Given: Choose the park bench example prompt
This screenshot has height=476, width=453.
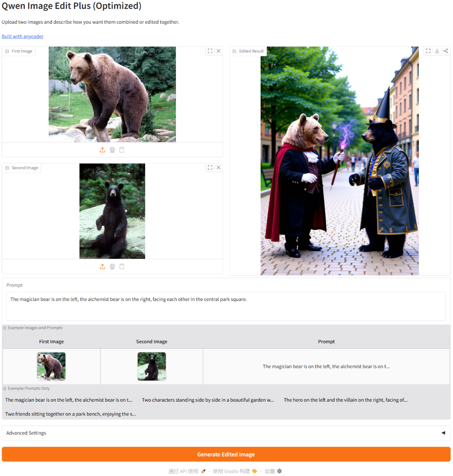Looking at the screenshot, I should click(x=70, y=414).
